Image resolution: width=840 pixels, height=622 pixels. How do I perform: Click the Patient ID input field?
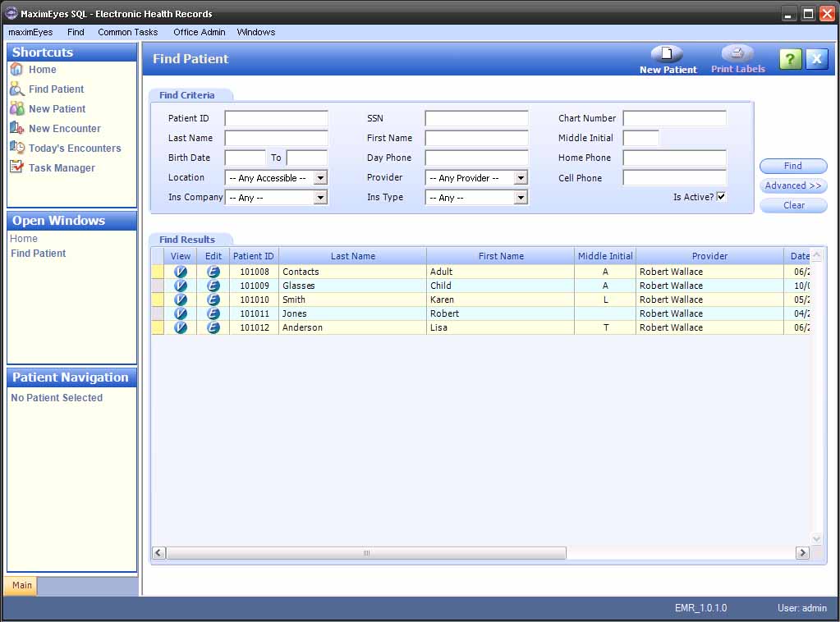pyautogui.click(x=277, y=118)
